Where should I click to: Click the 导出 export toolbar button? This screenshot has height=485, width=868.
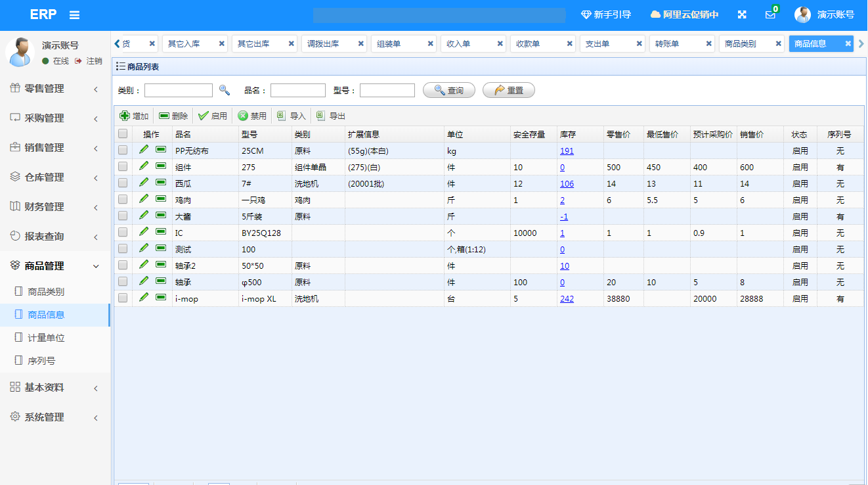pos(330,116)
